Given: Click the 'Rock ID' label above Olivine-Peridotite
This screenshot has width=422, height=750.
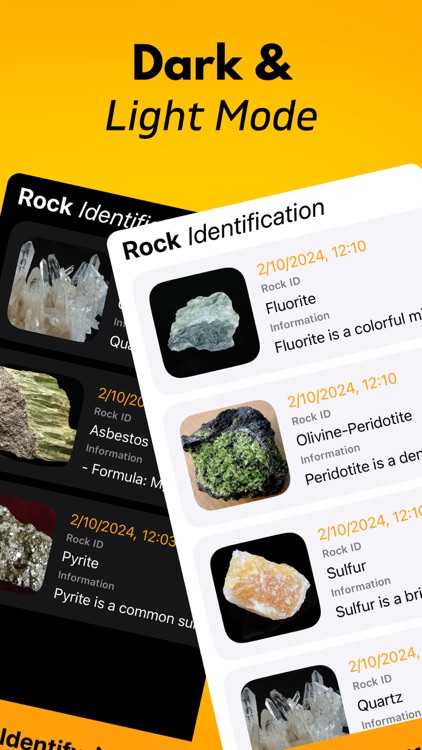Looking at the screenshot, I should coord(311,417).
